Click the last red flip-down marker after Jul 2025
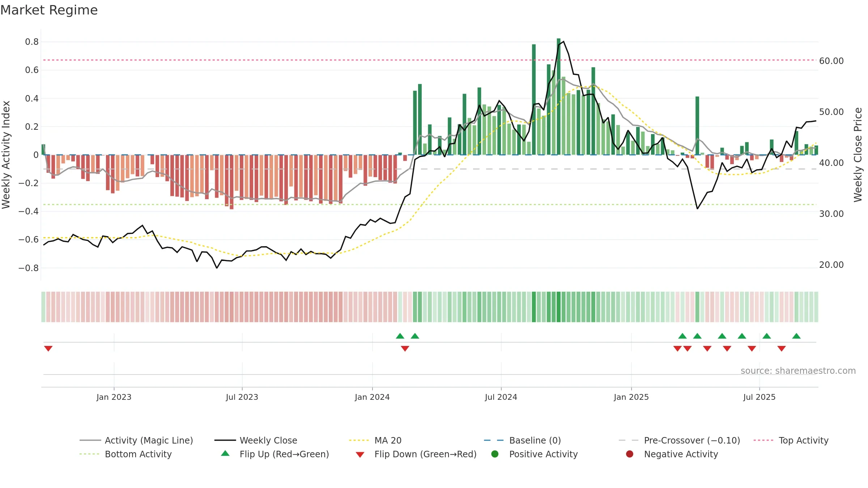 click(782, 348)
